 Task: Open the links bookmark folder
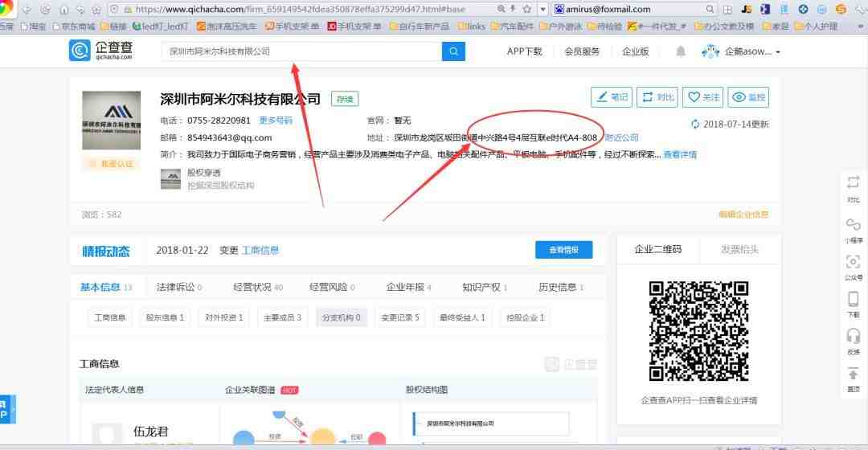(472, 26)
